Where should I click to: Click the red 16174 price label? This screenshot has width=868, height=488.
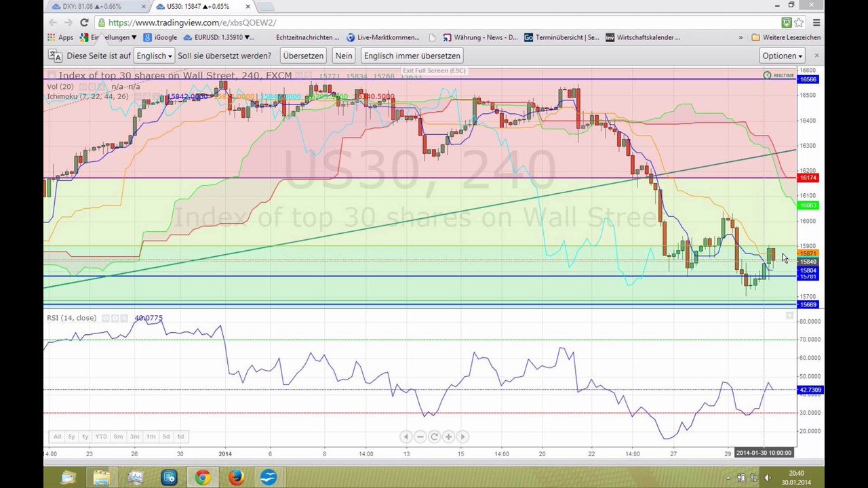(x=808, y=178)
